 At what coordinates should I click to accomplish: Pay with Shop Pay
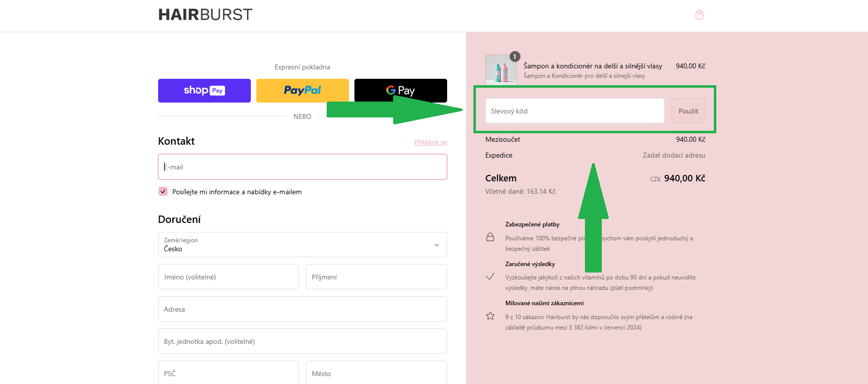(204, 91)
